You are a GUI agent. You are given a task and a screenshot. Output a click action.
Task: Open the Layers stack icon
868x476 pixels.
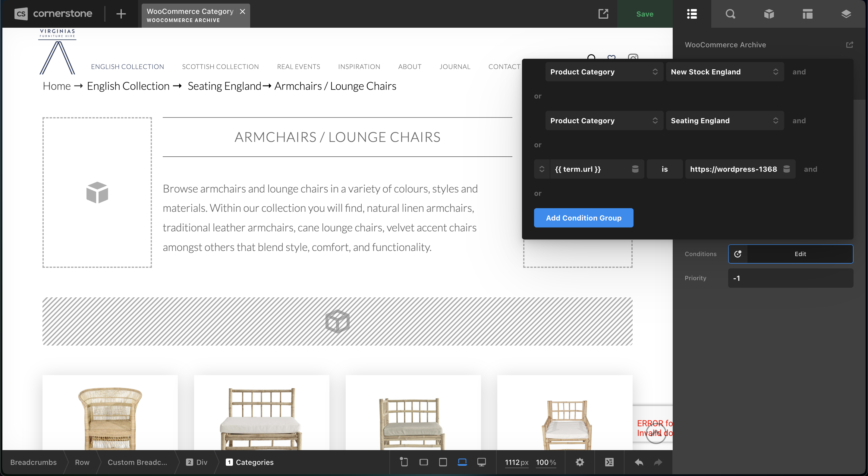pyautogui.click(x=846, y=14)
